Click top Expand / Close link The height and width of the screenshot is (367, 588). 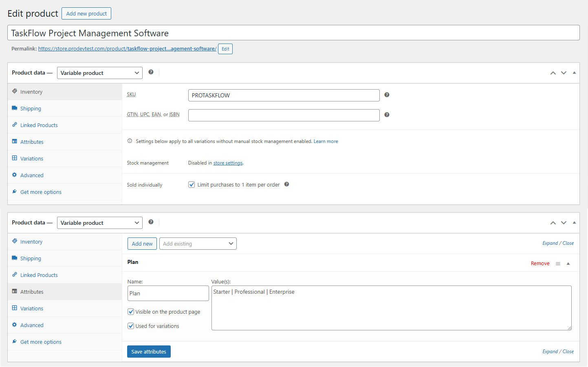click(x=558, y=243)
